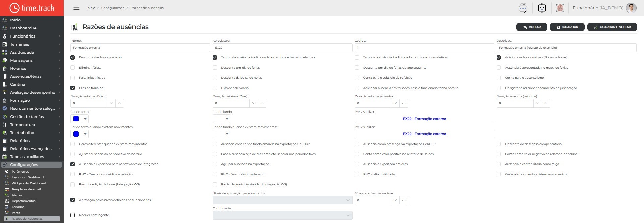
Task: Click the GUARDAR button
Action: 567,27
